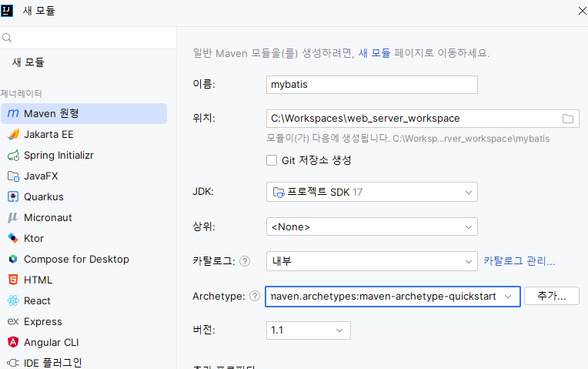Select the JavaFX generator icon
Viewport: 588px width, 369px height.
click(13, 176)
